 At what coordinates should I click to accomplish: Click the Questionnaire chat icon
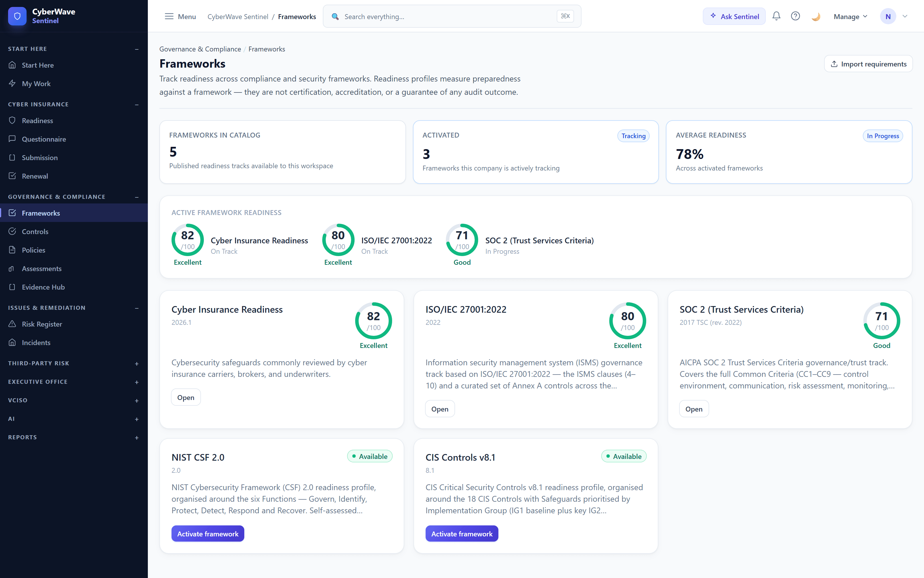coord(12,139)
